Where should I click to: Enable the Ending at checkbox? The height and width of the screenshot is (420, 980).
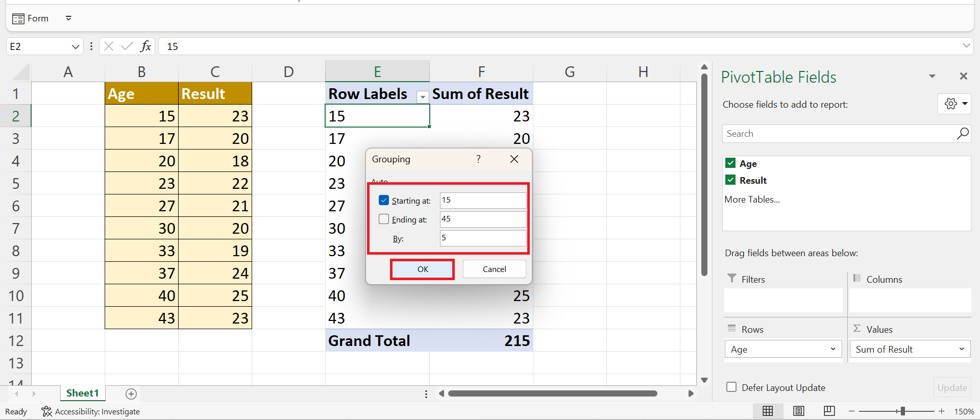click(384, 219)
